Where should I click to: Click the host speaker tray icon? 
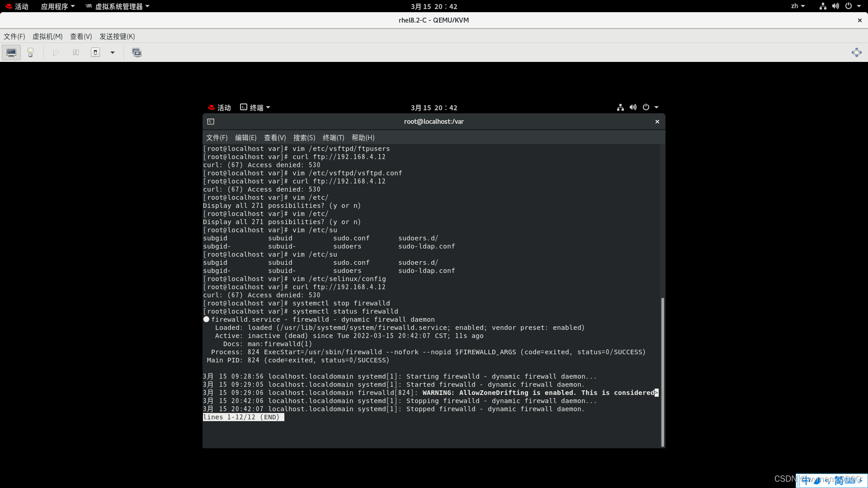[835, 6]
